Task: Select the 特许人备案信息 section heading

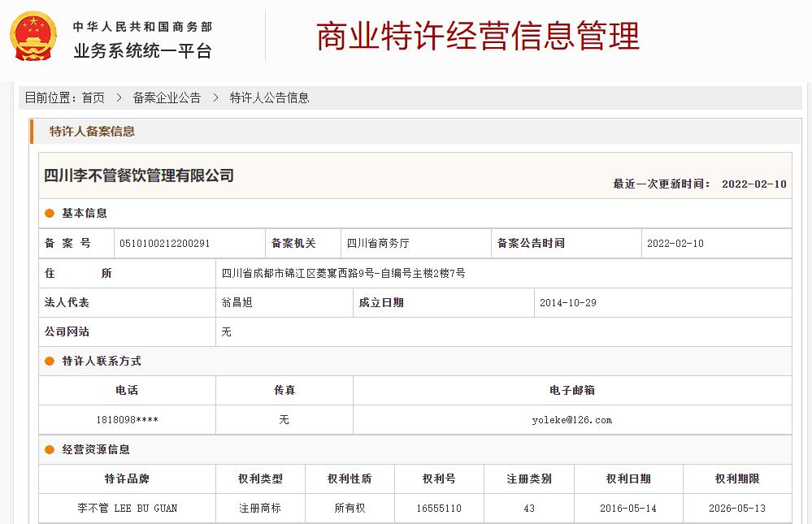Action: pyautogui.click(x=92, y=132)
